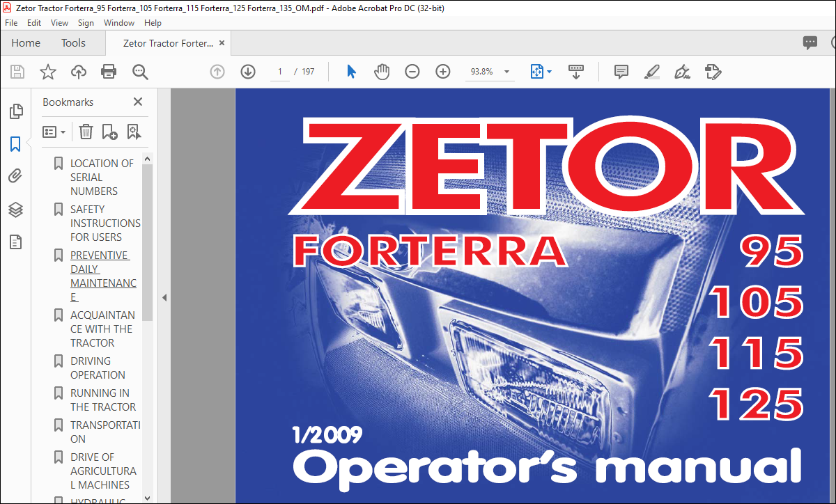Collapse the navigation pane arrow

pyautogui.click(x=164, y=297)
